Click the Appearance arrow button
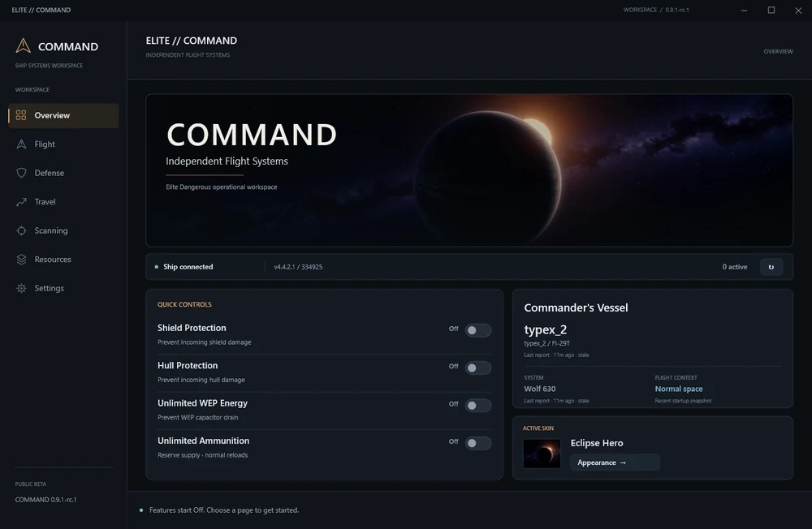Screen dimensions: 812x529 tap(615, 462)
